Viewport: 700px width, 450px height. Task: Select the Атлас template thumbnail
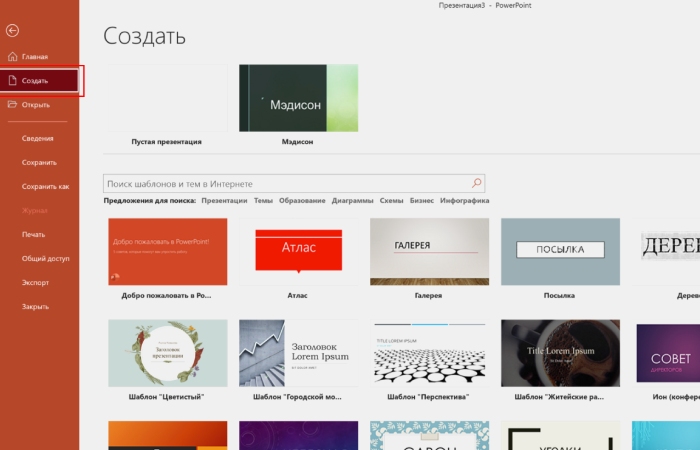[x=298, y=252]
